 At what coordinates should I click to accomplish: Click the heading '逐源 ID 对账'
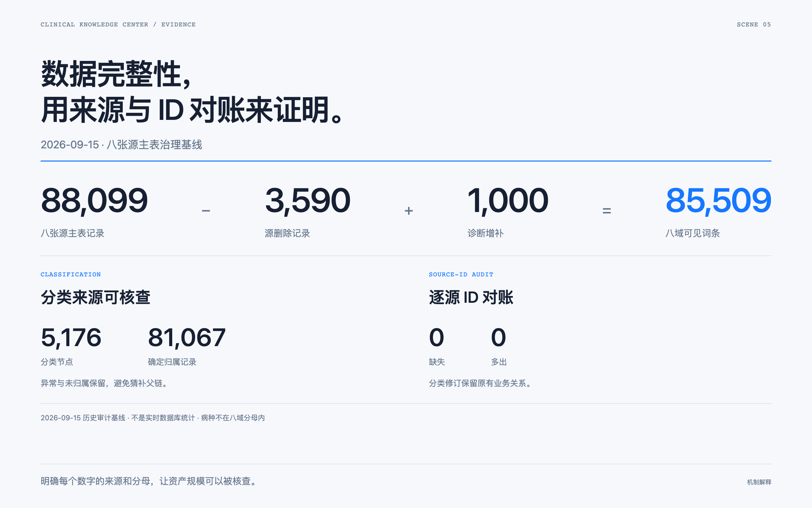click(471, 297)
